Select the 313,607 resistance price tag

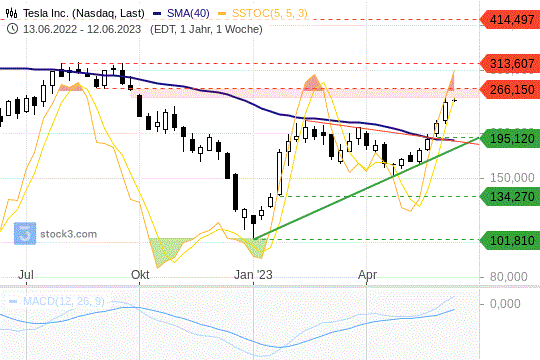pos(510,64)
